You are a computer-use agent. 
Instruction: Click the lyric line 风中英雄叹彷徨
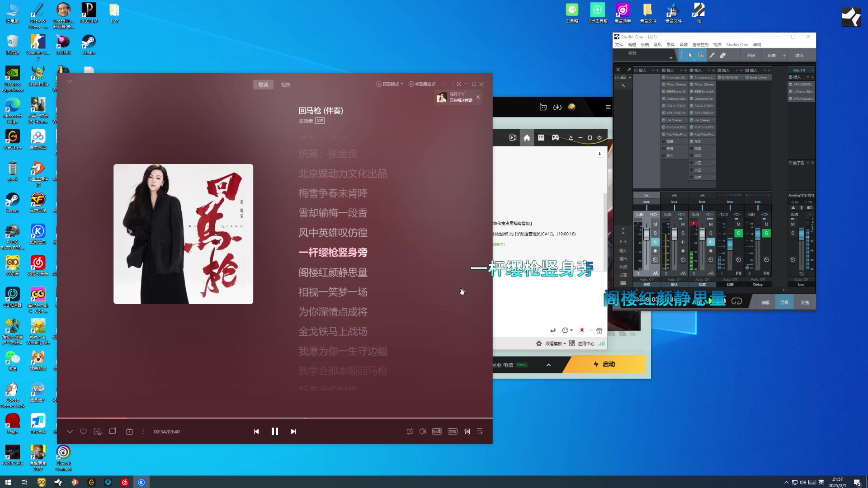(333, 233)
